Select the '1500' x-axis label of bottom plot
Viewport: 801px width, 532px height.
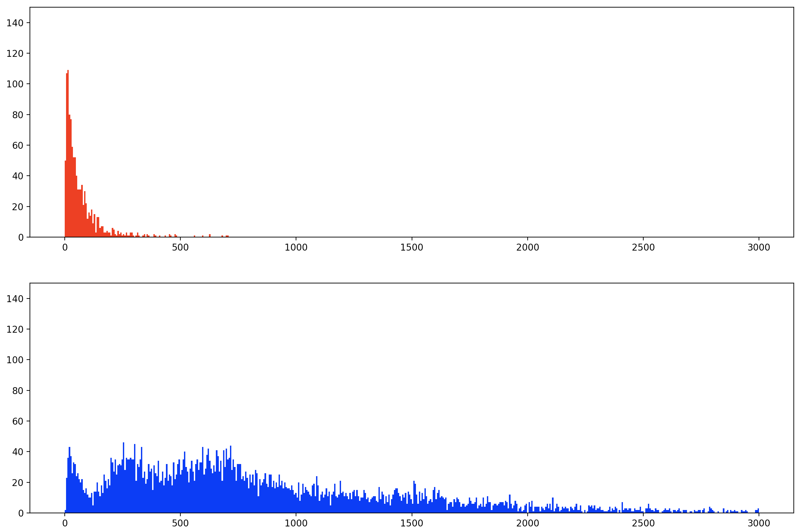click(x=412, y=523)
